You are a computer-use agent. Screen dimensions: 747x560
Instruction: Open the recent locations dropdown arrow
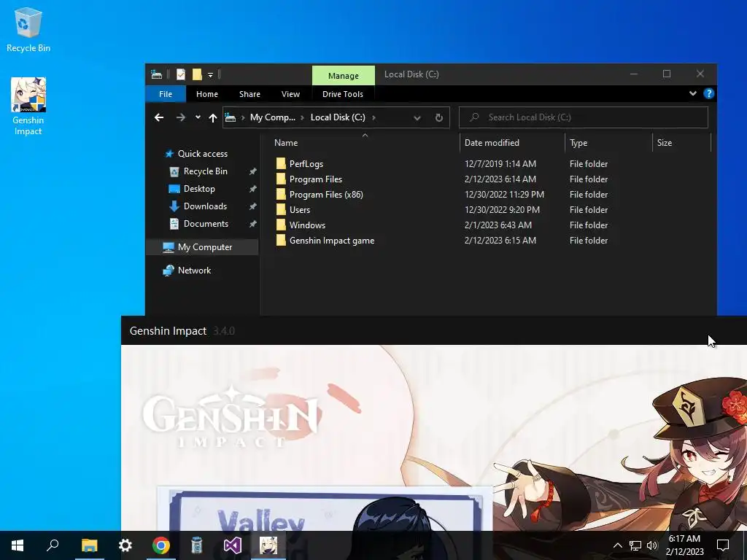pyautogui.click(x=198, y=117)
